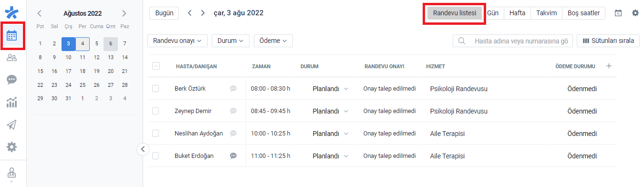Click the Bugün button
Image resolution: width=644 pixels, height=187 pixels.
point(165,13)
